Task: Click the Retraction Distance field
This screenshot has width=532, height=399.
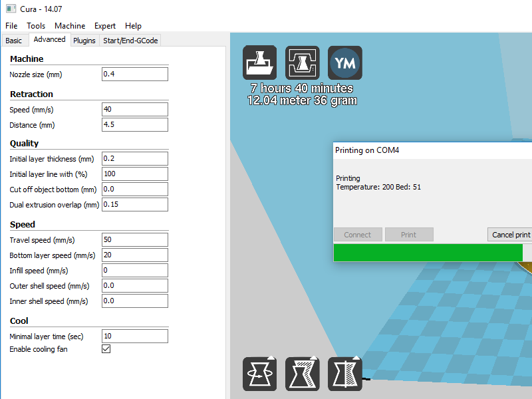Action: click(x=135, y=124)
